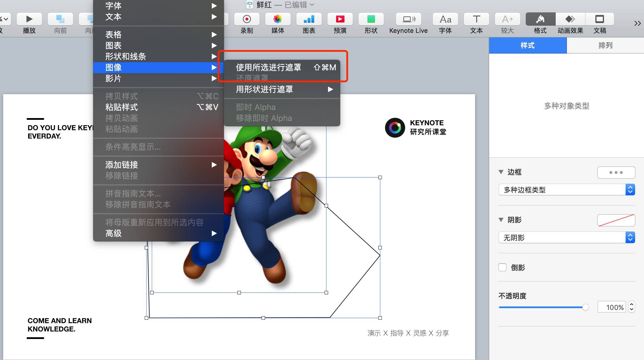Choose 使用所选进行遮罩 menu item

point(282,67)
